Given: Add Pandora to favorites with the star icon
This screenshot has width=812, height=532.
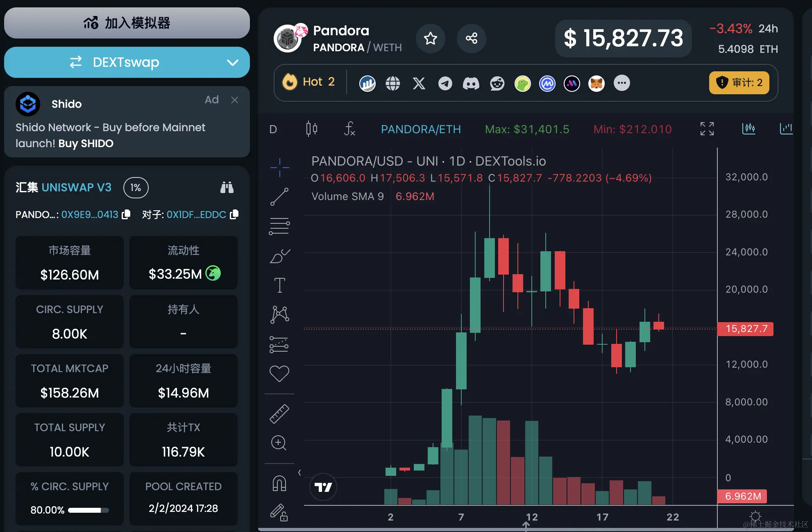Looking at the screenshot, I should click(x=430, y=39).
